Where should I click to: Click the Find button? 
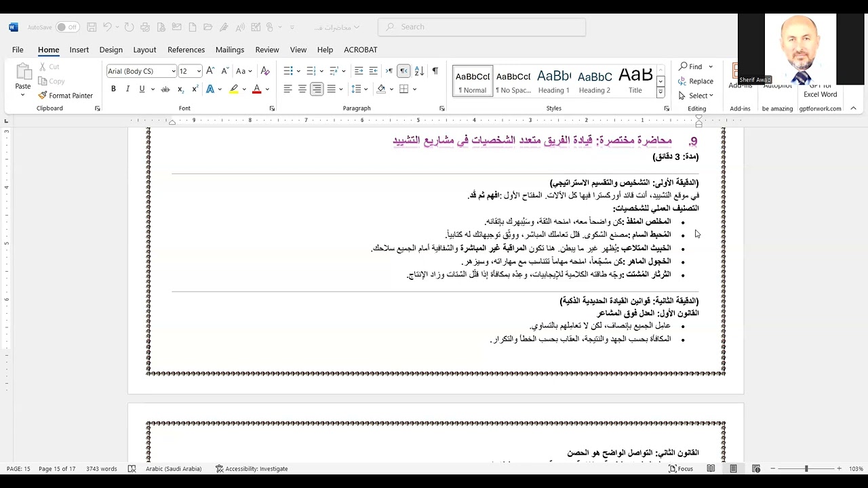pyautogui.click(x=692, y=66)
